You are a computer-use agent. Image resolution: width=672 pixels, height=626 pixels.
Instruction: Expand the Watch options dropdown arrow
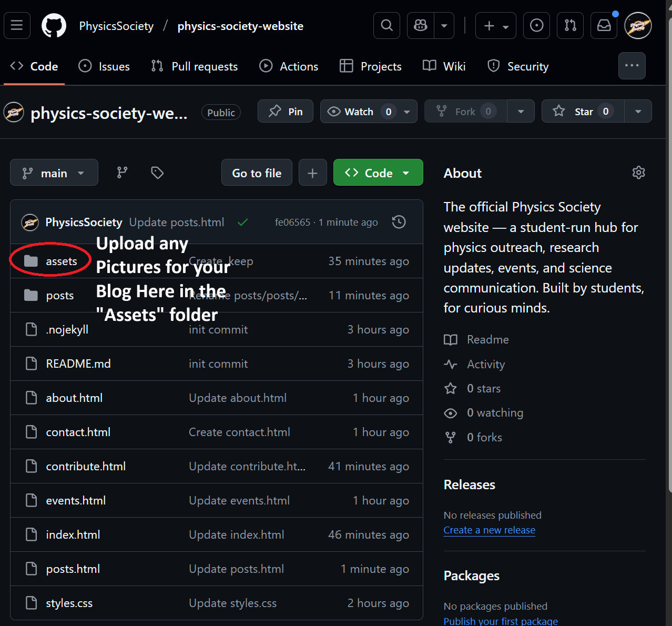406,111
